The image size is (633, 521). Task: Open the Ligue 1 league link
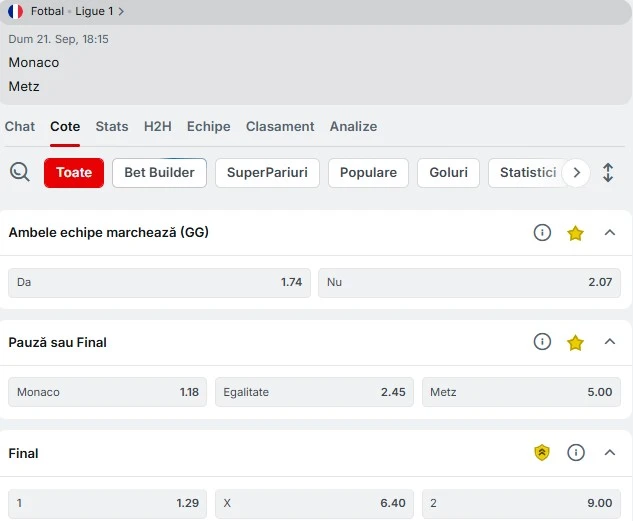[94, 11]
